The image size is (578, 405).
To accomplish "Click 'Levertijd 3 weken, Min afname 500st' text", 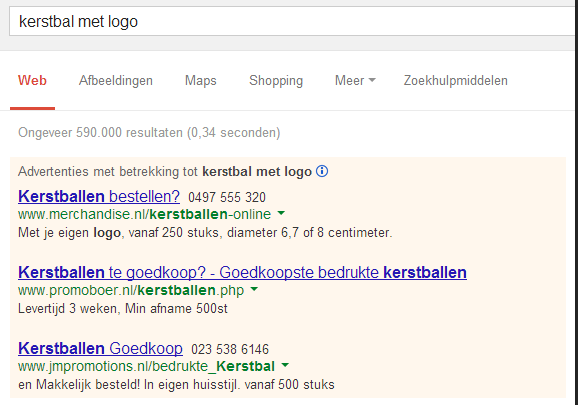I will click(x=123, y=308).
